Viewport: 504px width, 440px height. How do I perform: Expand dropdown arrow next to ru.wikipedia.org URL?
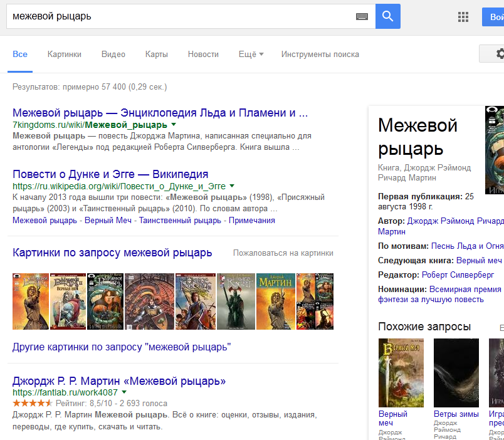coord(232,186)
